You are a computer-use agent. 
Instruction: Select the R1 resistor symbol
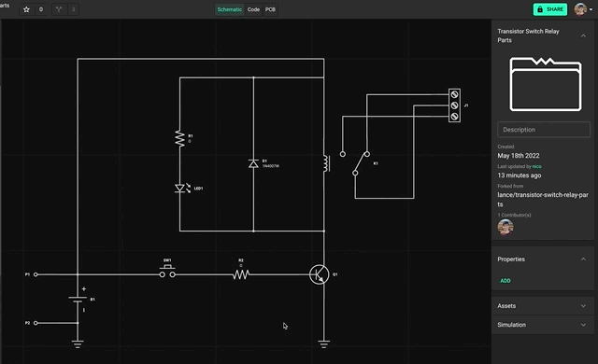[179, 138]
